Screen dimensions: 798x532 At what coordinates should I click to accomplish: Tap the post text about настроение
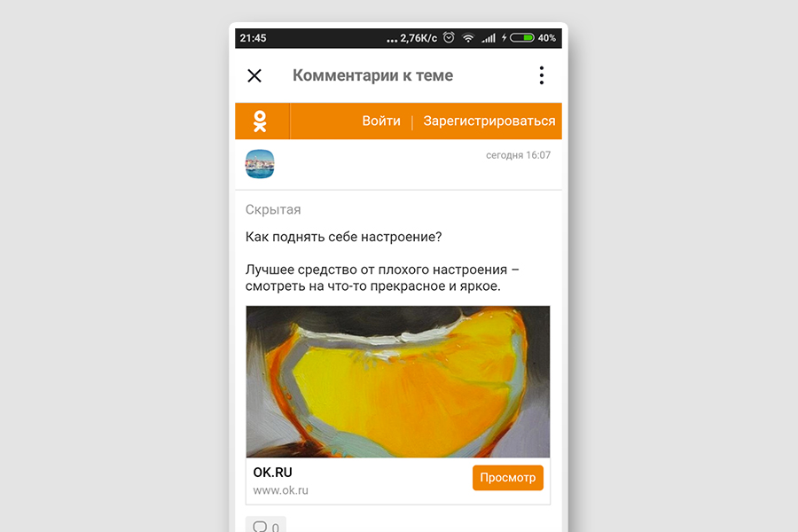383,262
